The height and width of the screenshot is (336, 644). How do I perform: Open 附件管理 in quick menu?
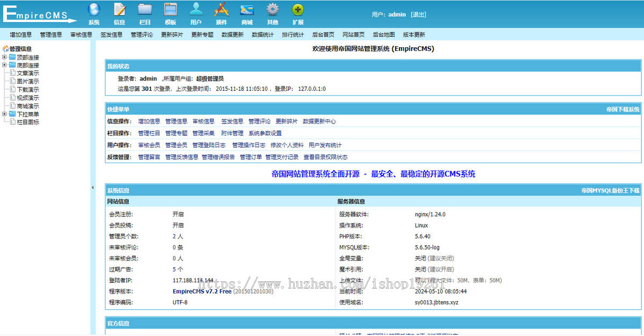click(x=232, y=133)
